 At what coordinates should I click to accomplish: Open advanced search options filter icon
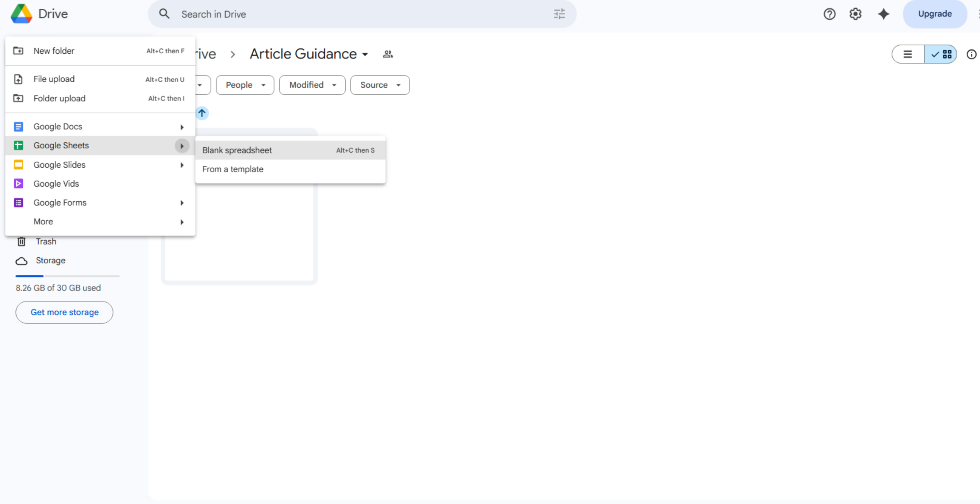click(559, 14)
